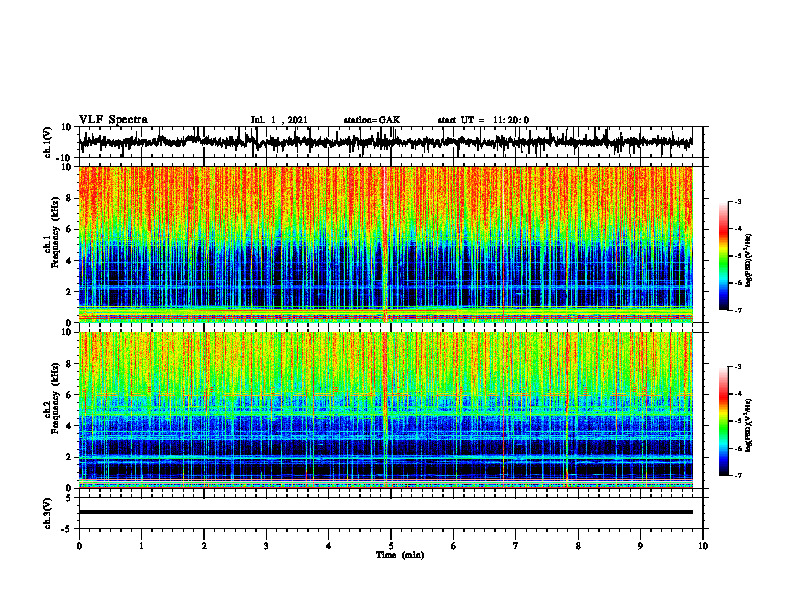Click the "4" kHz tick on ch.2 spectrogram
The width and height of the screenshot is (792, 612).
pyautogui.click(x=69, y=426)
